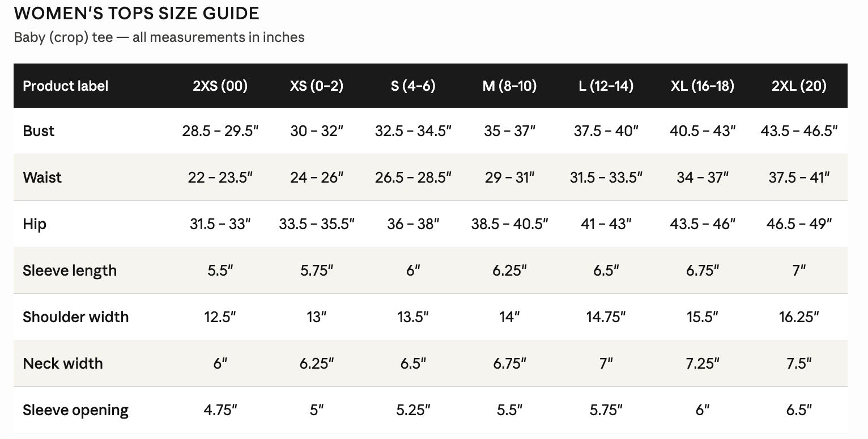Select the M bust value 35 – 37″
Image resolution: width=868 pixels, height=439 pixels.
[x=509, y=131]
